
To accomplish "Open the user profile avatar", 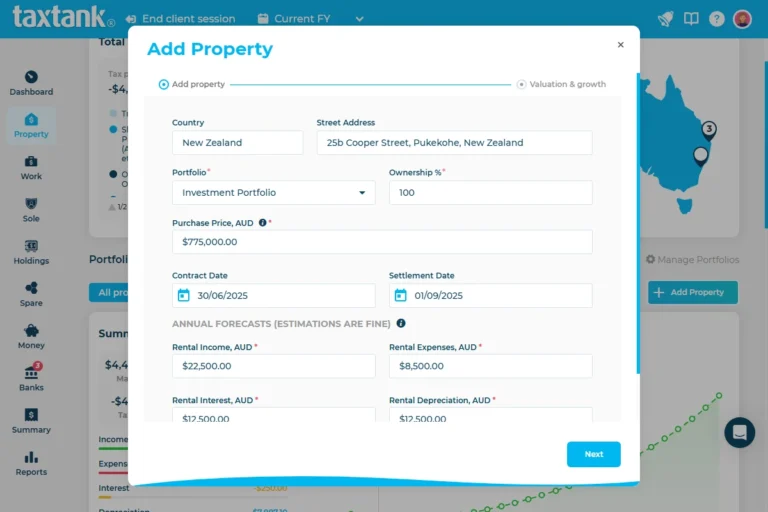I will tap(742, 19).
